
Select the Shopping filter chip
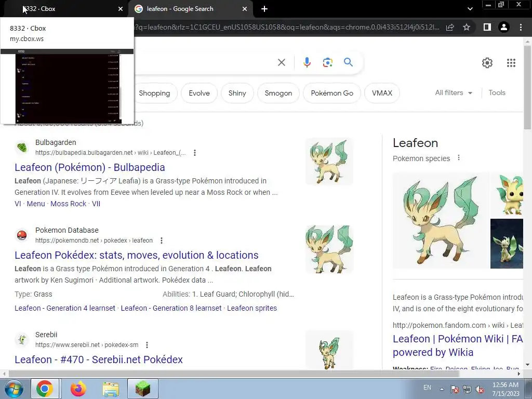pyautogui.click(x=154, y=93)
